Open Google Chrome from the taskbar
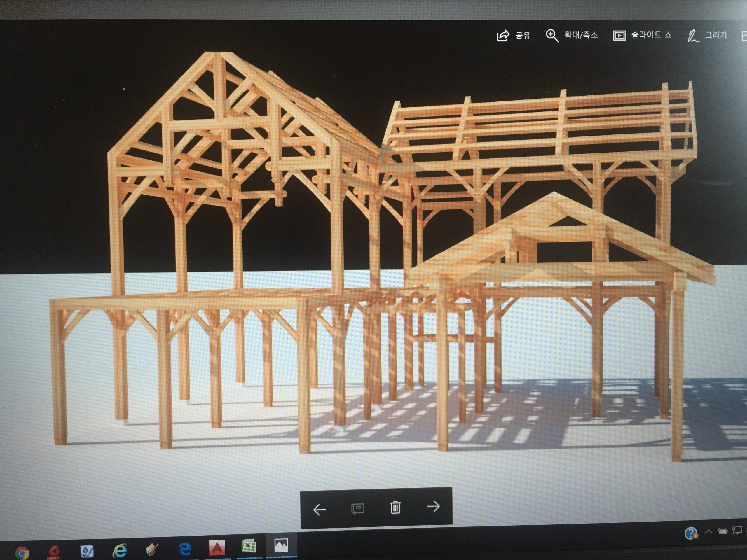Image resolution: width=747 pixels, height=560 pixels. (x=22, y=553)
